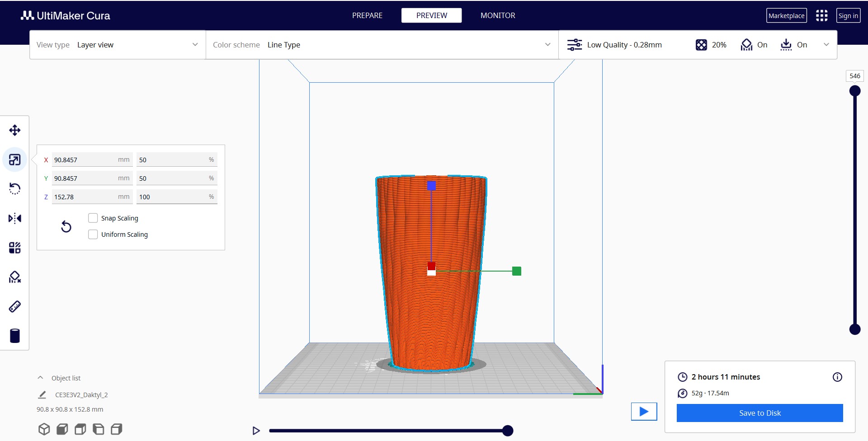The width and height of the screenshot is (868, 441).
Task: Click the layer slider top handle
Action: pyautogui.click(x=854, y=91)
